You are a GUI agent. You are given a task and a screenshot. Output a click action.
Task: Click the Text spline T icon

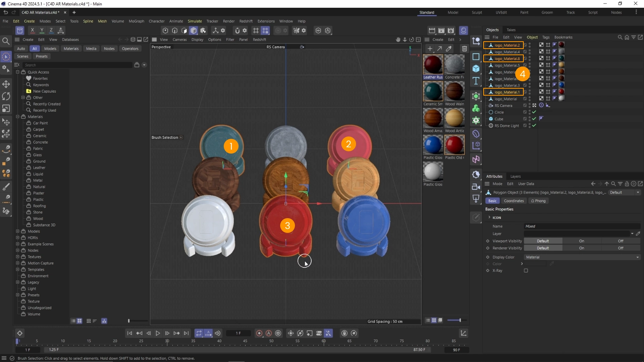(x=476, y=81)
